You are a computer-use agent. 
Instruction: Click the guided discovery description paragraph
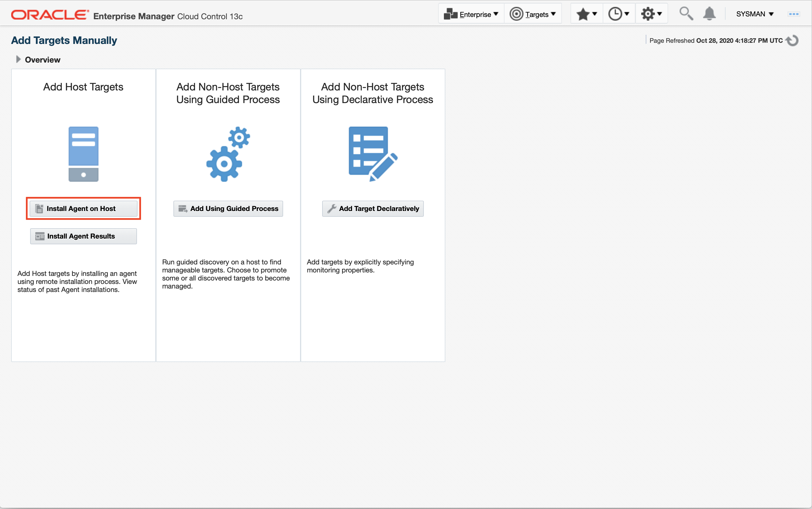click(226, 274)
